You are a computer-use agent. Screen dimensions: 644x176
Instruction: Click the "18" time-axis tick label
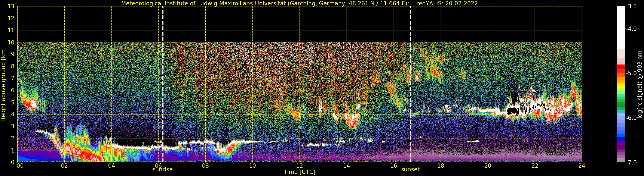(x=441, y=166)
